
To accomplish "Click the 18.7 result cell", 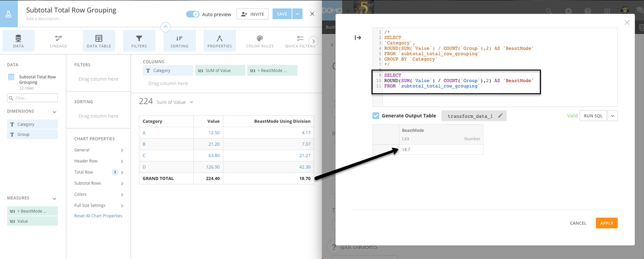I will click(x=441, y=149).
